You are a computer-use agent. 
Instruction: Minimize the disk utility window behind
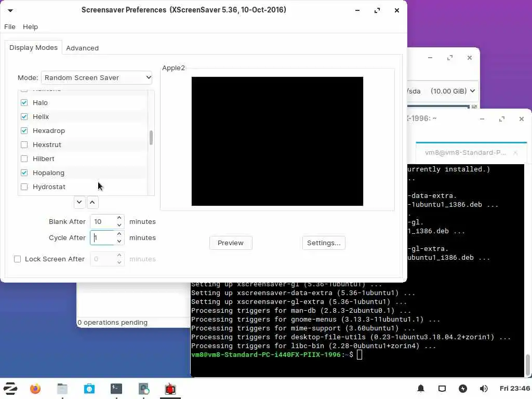[x=430, y=58]
